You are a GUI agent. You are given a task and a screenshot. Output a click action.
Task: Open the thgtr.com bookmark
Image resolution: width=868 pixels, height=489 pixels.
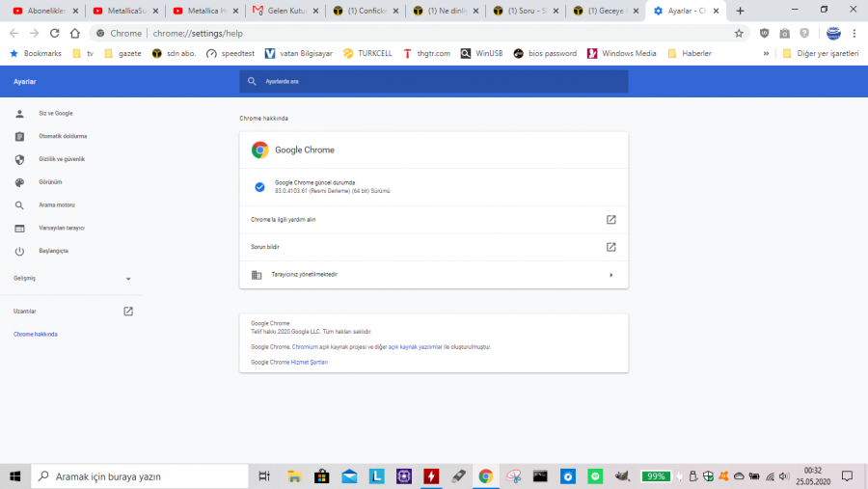426,54
